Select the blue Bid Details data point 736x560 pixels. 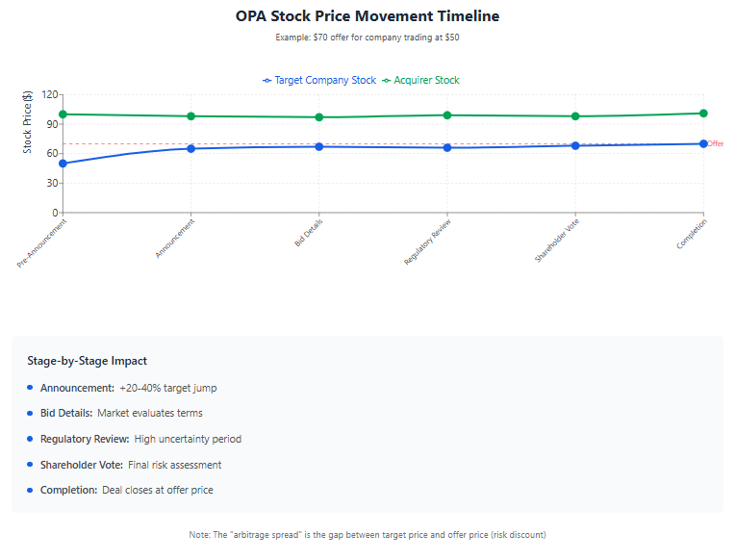pyautogui.click(x=319, y=147)
